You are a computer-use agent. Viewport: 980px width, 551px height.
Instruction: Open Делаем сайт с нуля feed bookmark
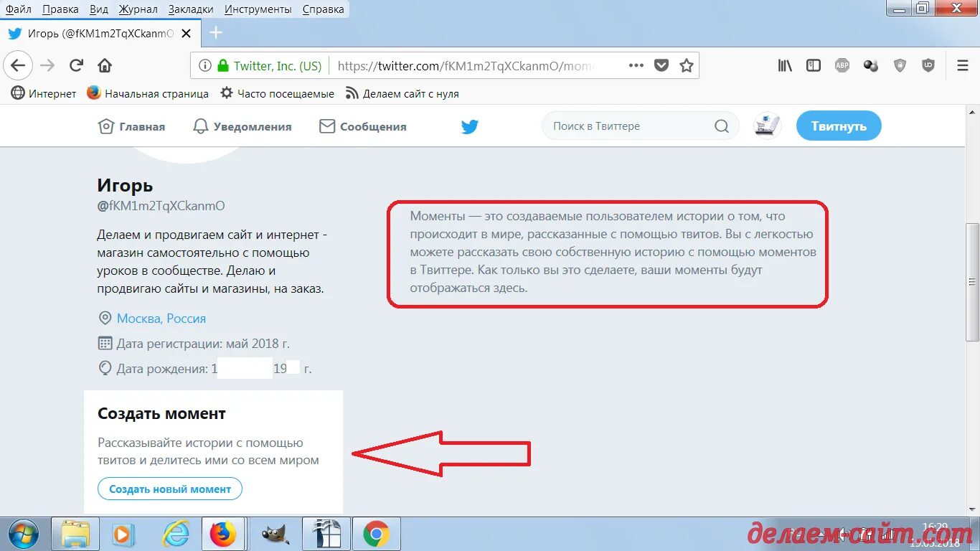(x=402, y=93)
